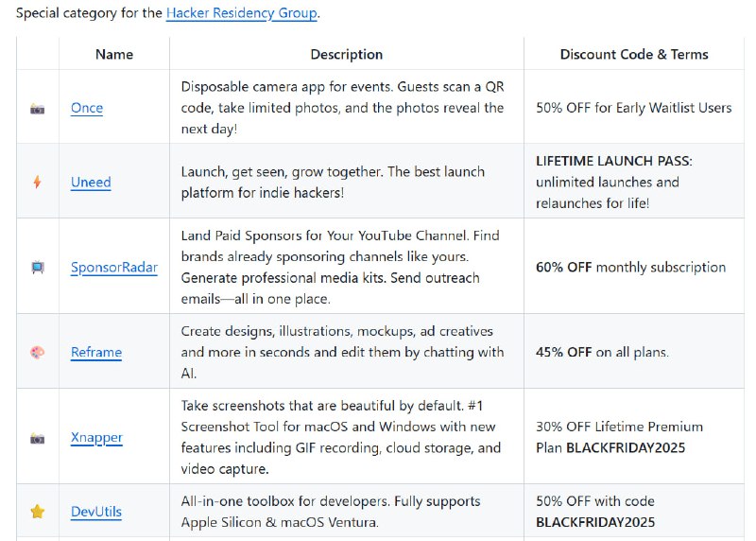
Task: Click the Discount Code & Terms header
Action: pyautogui.click(x=633, y=54)
